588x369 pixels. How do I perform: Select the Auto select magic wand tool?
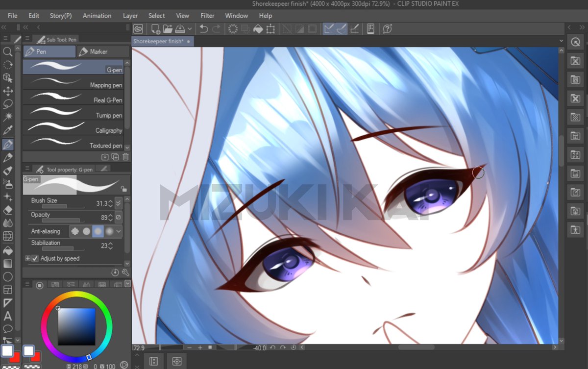(7, 117)
